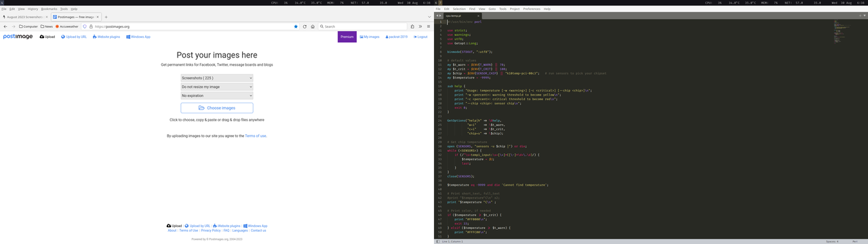Image resolution: width=868 pixels, height=244 pixels.
Task: Open footer Languages link
Action: coord(240,230)
